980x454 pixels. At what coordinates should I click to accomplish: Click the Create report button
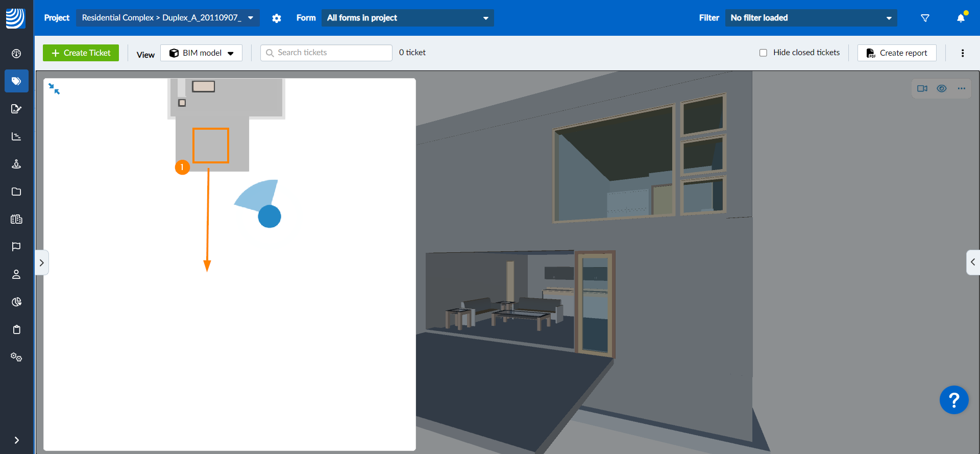coord(897,53)
